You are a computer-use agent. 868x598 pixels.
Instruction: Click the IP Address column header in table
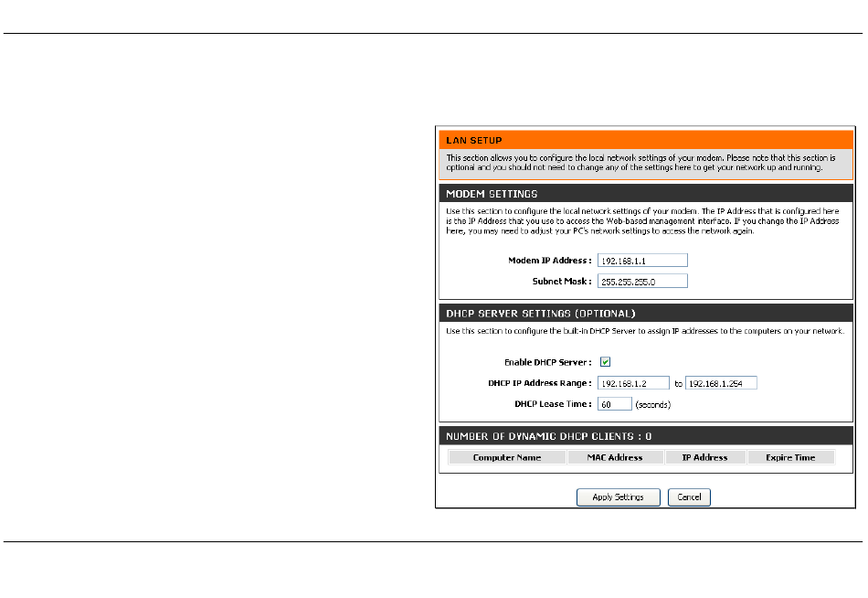point(704,457)
